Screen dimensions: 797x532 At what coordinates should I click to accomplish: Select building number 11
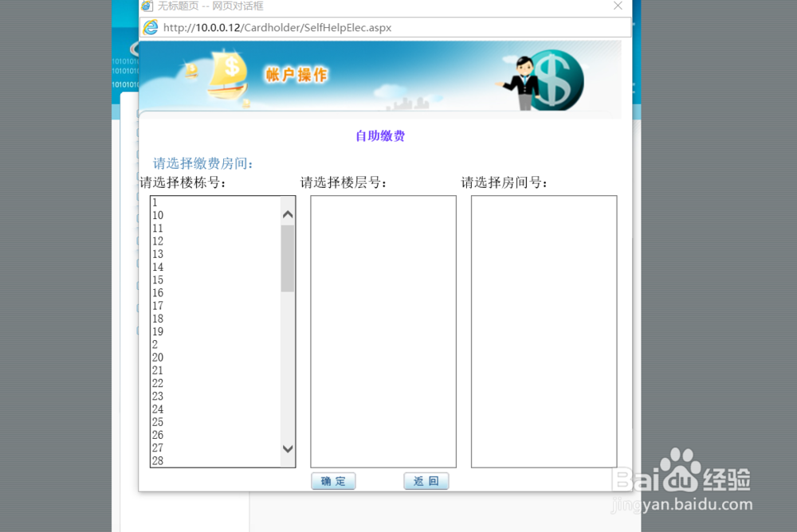[x=215, y=228]
